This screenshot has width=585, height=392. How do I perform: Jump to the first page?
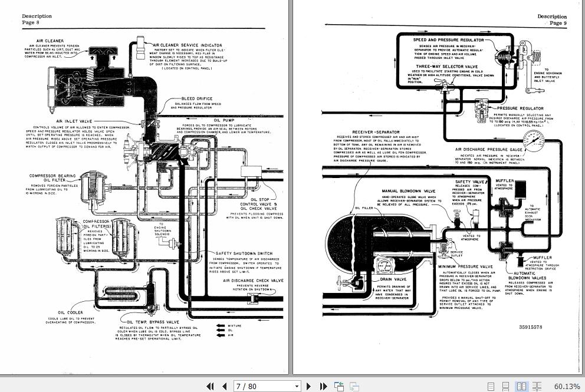211,386
